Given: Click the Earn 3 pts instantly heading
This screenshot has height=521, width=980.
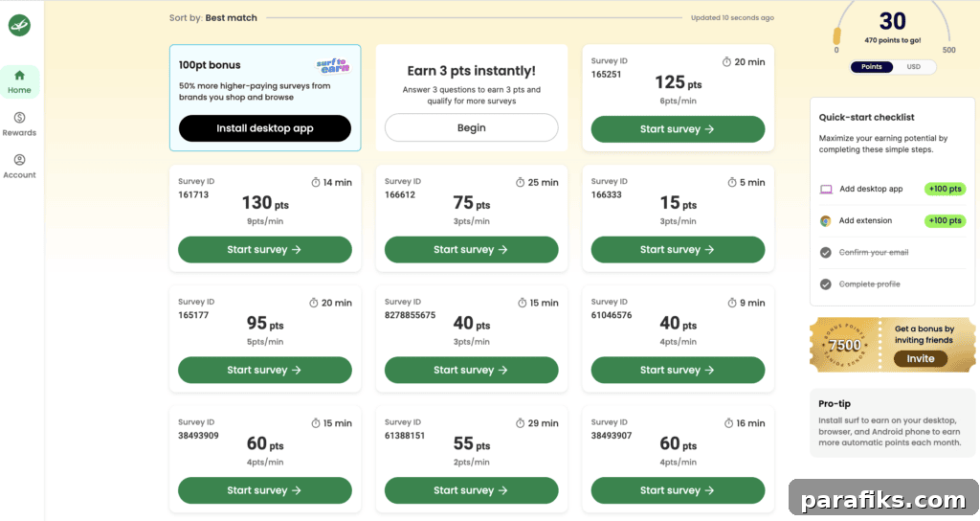Looking at the screenshot, I should (471, 71).
